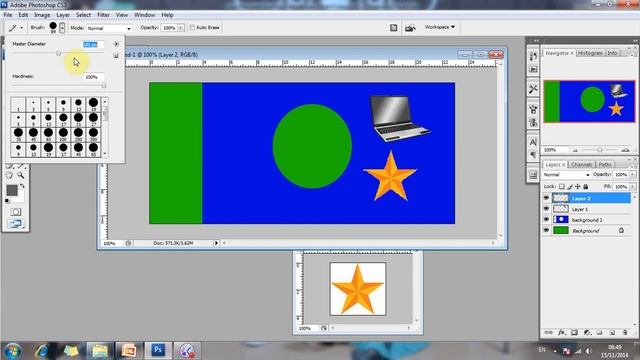Screen dimensions: 640x360
Task: Zoom in using Navigator large mountains icon
Action: click(x=625, y=150)
